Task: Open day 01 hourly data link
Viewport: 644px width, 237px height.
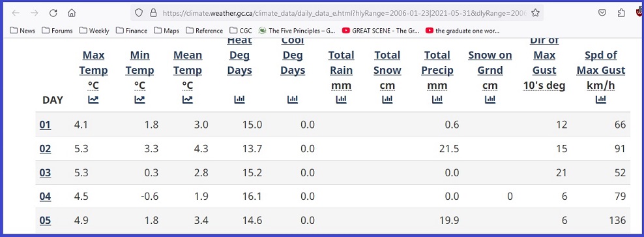Action: [x=45, y=125]
